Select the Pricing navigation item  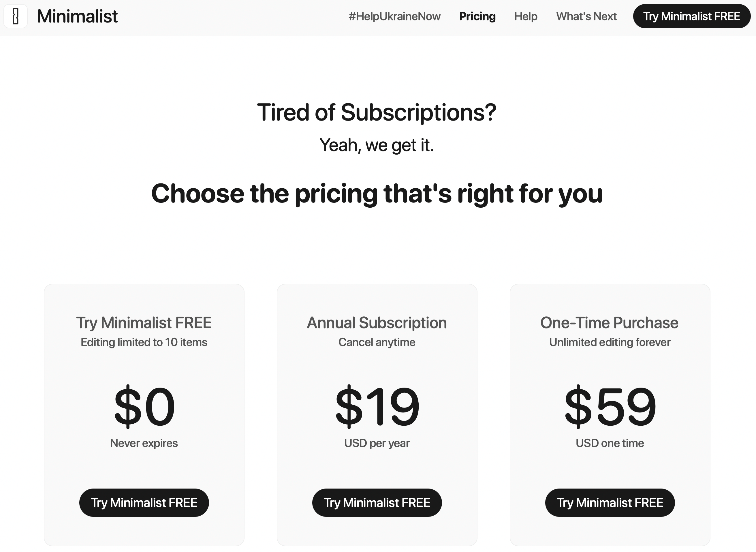pos(477,16)
